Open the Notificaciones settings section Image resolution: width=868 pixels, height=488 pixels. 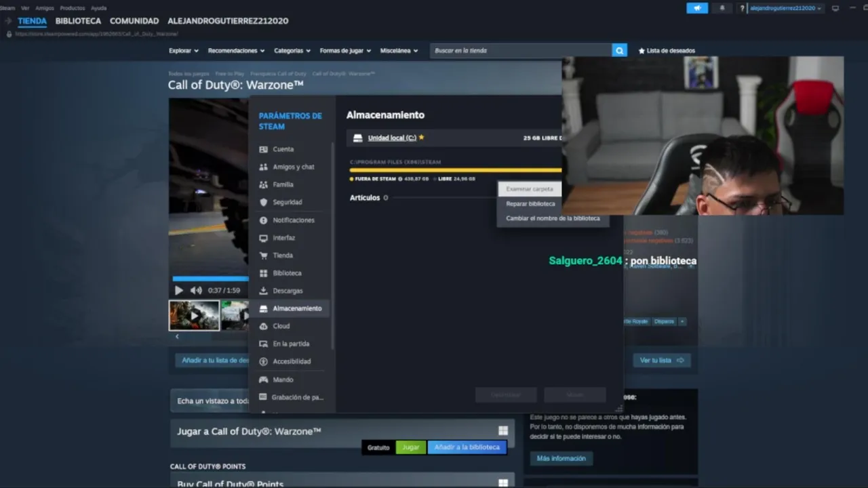click(290, 220)
